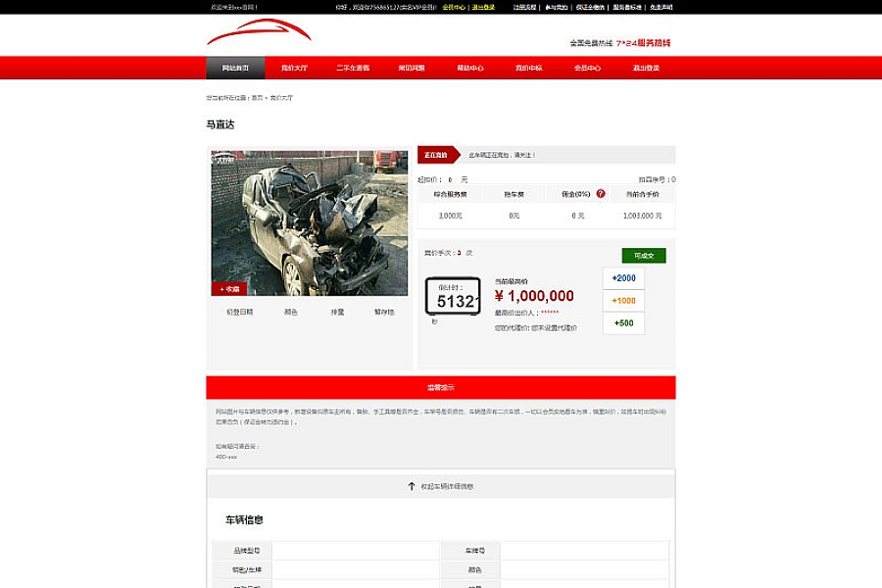Open 网站首页 in the red navigation bar

coord(235,68)
